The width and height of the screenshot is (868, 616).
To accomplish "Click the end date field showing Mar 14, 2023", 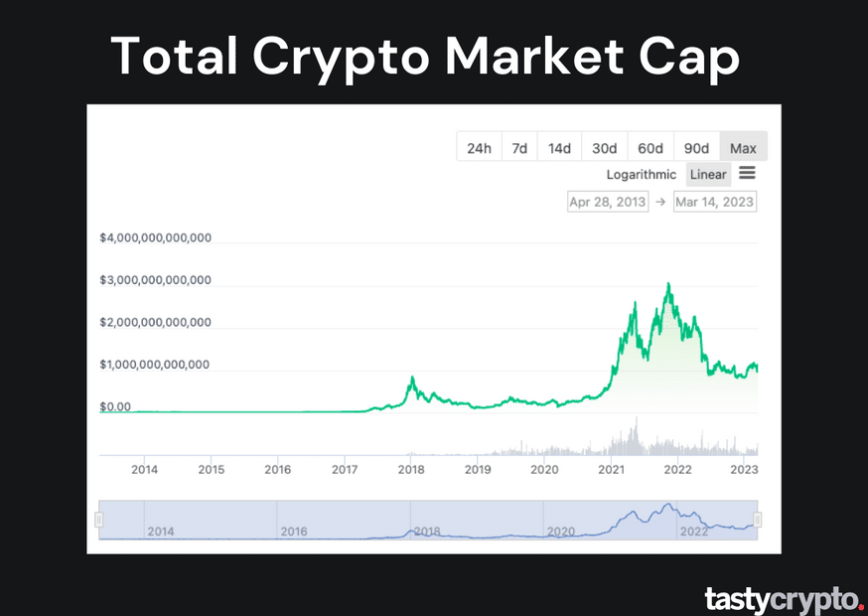I will coord(715,201).
